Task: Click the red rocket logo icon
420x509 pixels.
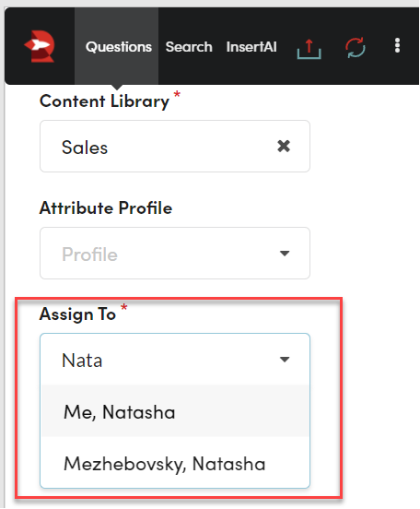Action: (x=40, y=46)
